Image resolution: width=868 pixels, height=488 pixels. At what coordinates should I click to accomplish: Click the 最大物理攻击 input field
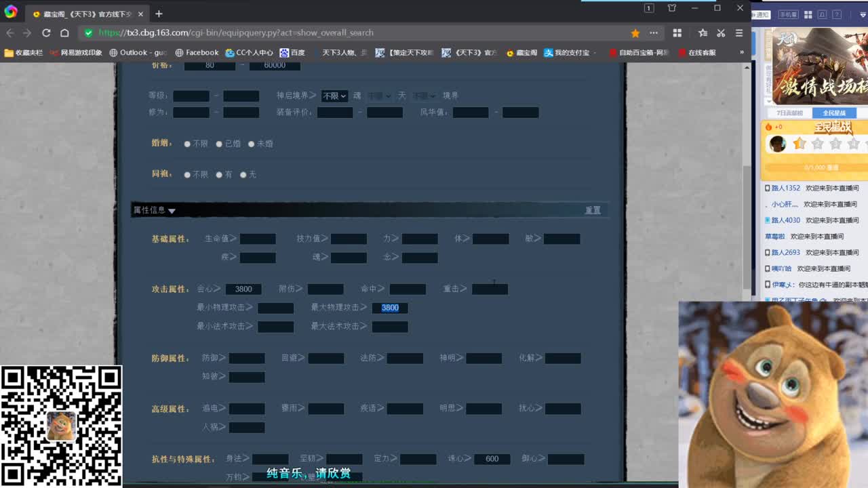click(390, 308)
